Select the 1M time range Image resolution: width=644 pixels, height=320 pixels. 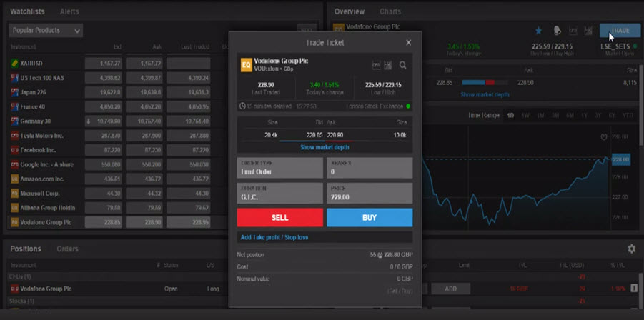[540, 115]
